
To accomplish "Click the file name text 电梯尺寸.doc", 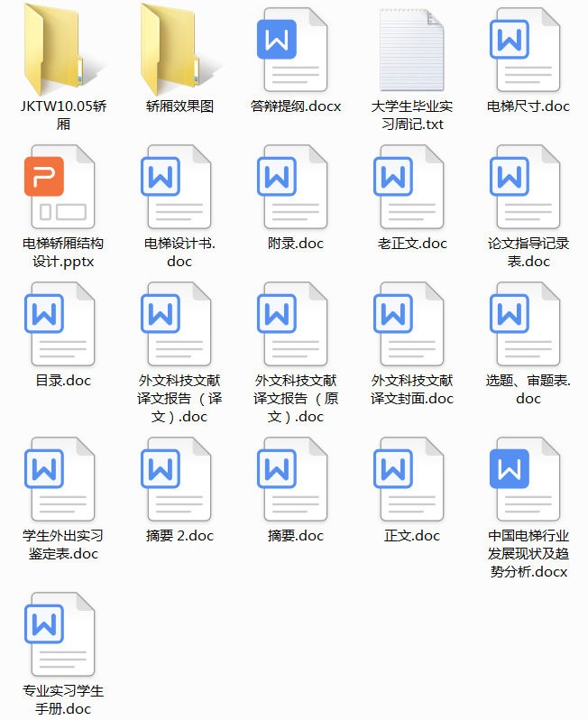I will [528, 106].
